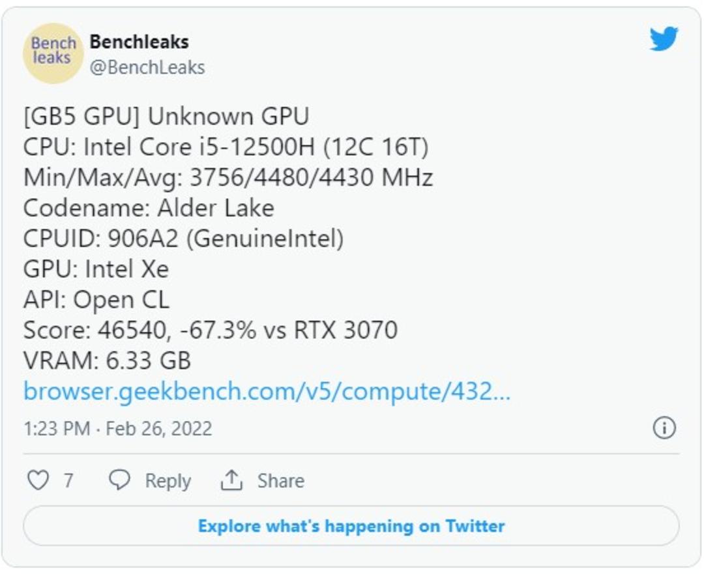Click the '[GB5 GPU] Unknown GPU' text line
Image resolution: width=704 pixels, height=588 pixels.
coord(166,116)
